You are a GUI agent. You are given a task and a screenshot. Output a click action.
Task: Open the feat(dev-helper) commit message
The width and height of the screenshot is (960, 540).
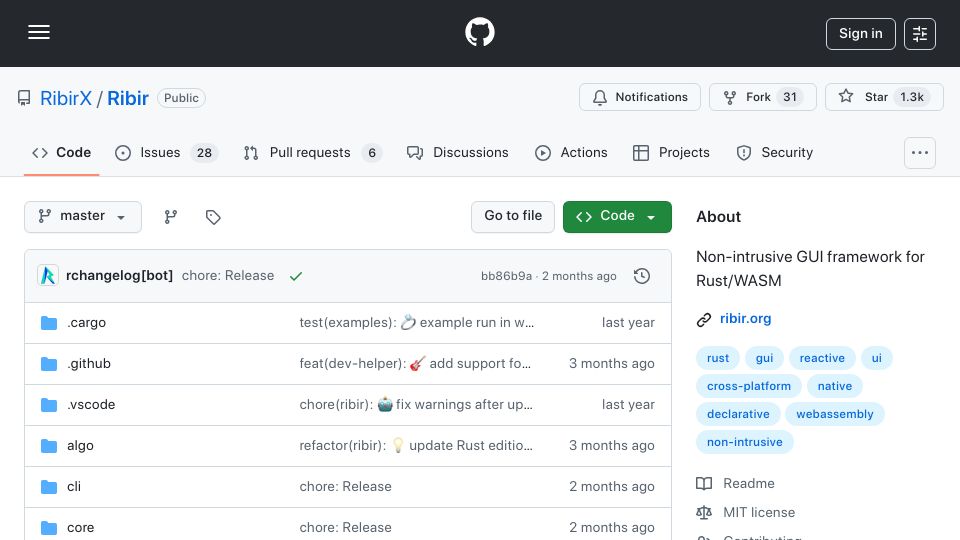pos(415,364)
